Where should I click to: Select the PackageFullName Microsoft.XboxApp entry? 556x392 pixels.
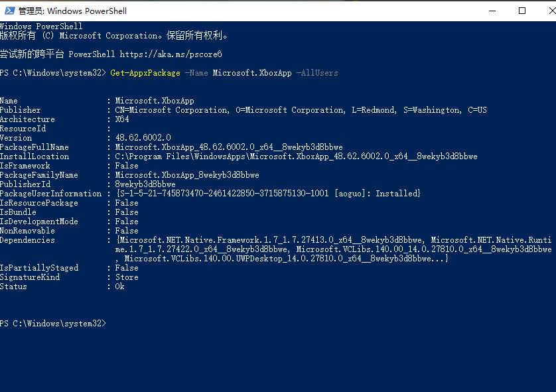229,147
